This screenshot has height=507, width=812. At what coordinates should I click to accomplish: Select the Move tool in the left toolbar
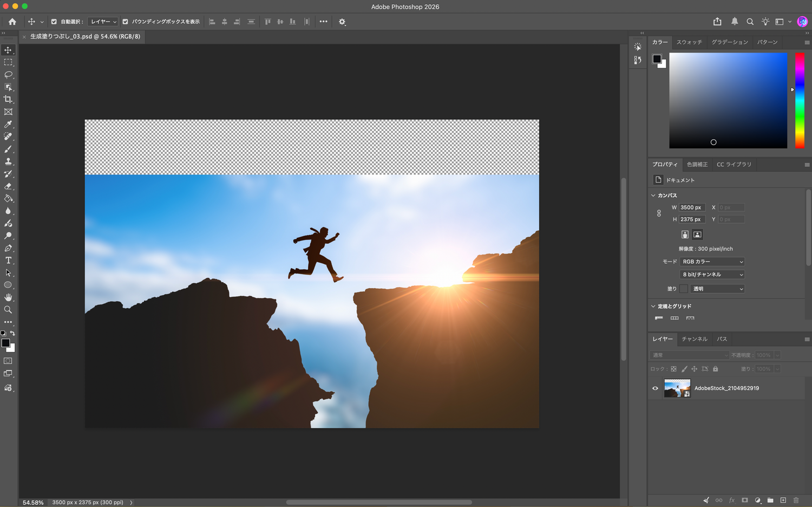pos(8,50)
